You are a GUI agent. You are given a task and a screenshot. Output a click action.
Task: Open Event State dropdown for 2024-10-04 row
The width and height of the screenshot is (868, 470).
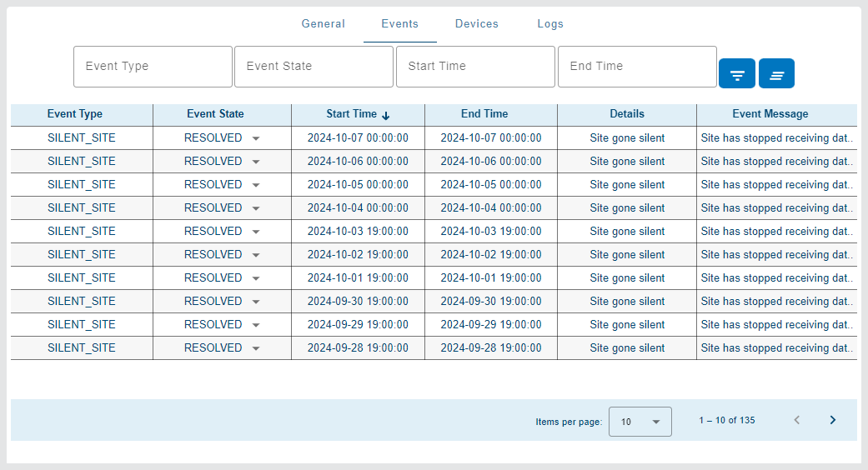pos(256,208)
